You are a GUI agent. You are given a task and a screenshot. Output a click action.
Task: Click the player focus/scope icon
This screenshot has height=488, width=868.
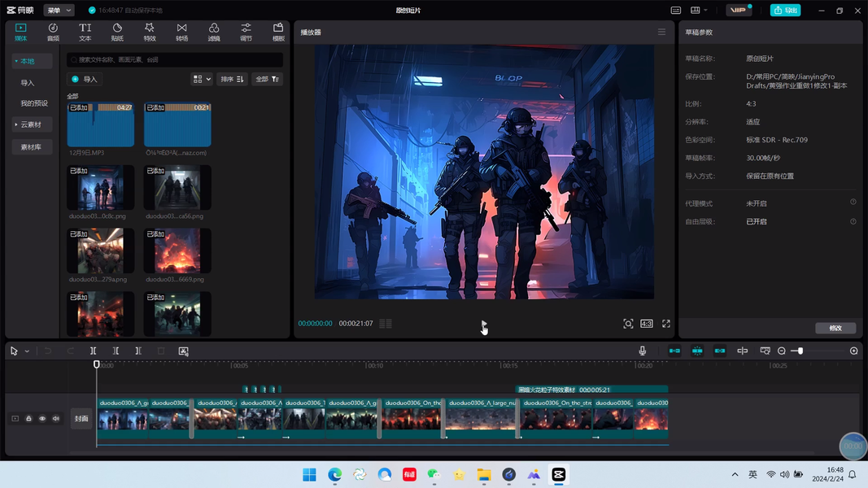(628, 324)
